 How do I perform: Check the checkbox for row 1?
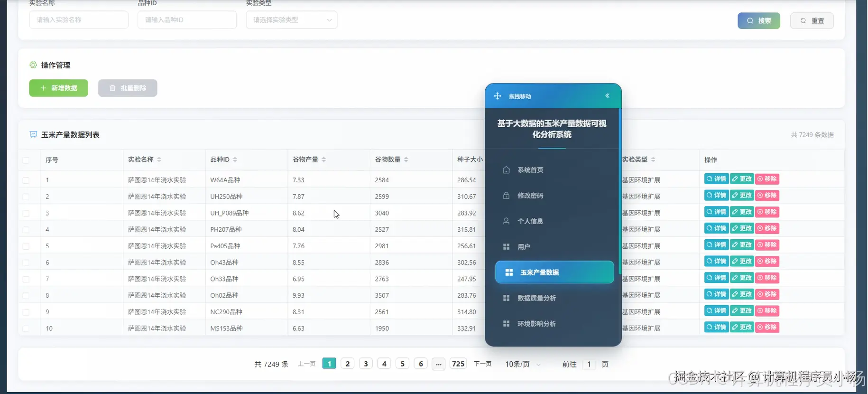26,180
